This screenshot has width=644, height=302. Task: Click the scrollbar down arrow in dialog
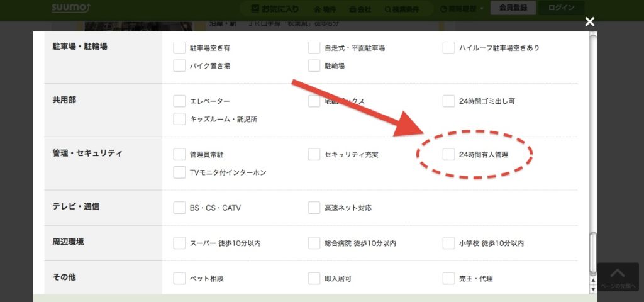point(592,289)
